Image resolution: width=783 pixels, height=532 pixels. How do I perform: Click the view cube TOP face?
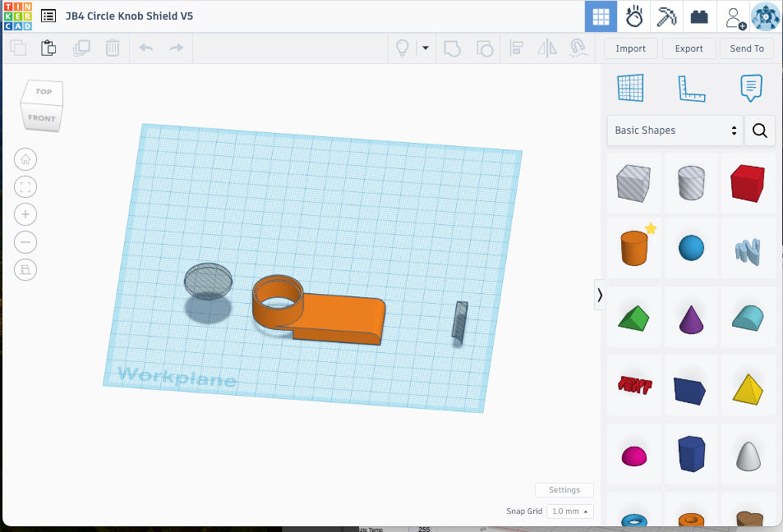pos(44,92)
